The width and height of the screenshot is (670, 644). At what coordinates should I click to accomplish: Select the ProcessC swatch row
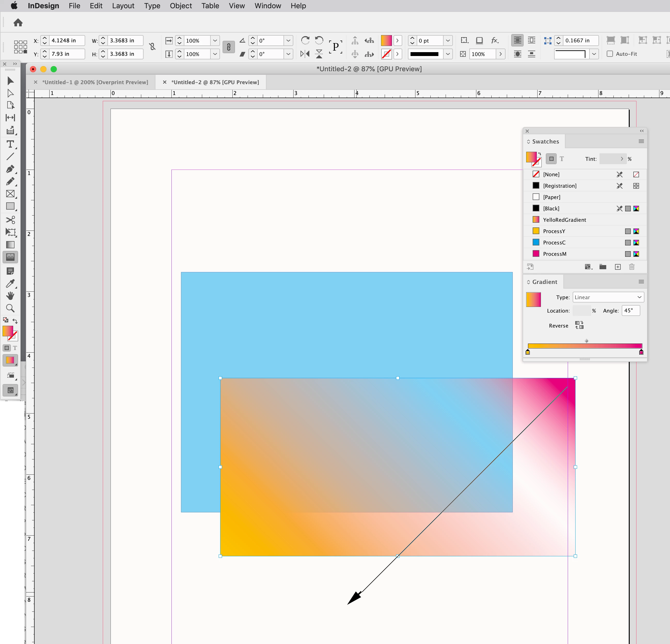[554, 242]
